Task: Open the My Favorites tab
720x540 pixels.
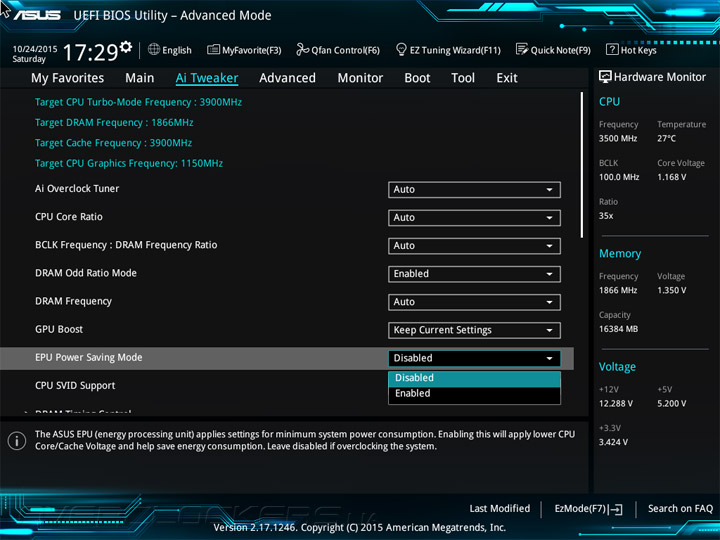Action: [x=68, y=78]
